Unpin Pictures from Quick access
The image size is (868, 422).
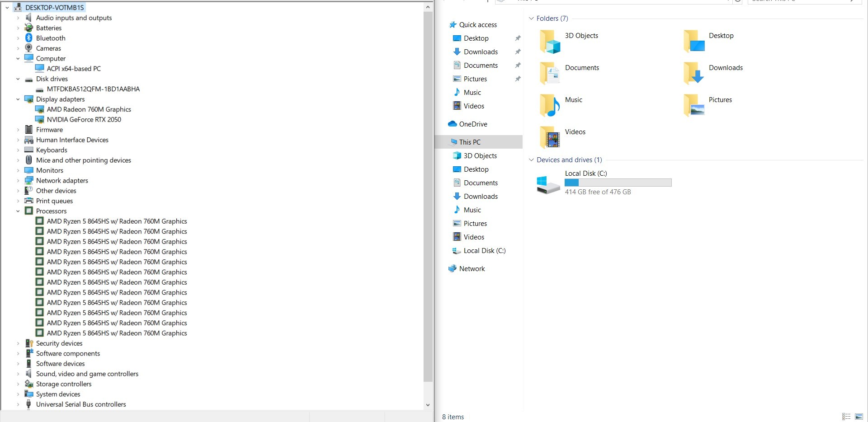tap(518, 79)
